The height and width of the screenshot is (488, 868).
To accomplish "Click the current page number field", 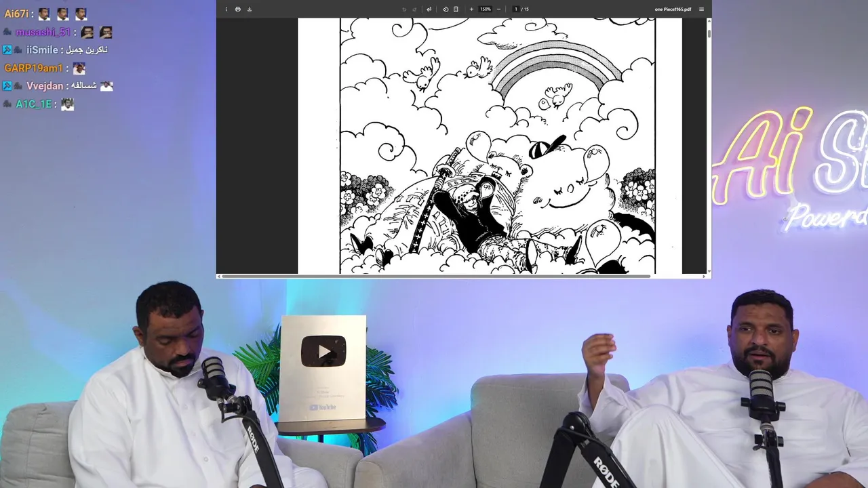I will [516, 9].
